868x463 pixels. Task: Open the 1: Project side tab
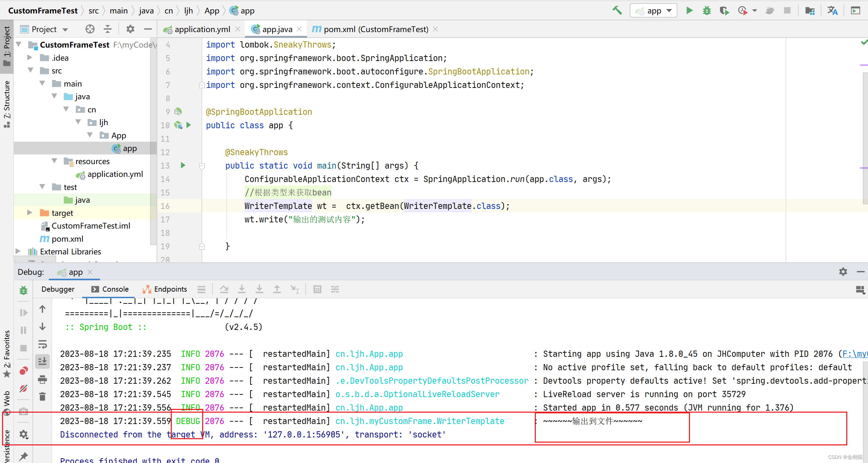tap(7, 46)
